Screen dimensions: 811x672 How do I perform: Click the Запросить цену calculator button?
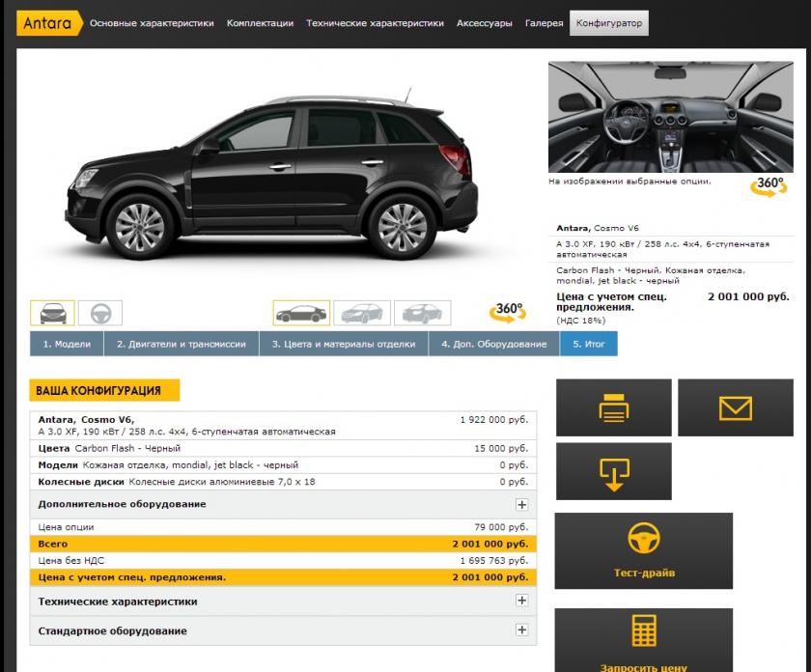click(644, 640)
